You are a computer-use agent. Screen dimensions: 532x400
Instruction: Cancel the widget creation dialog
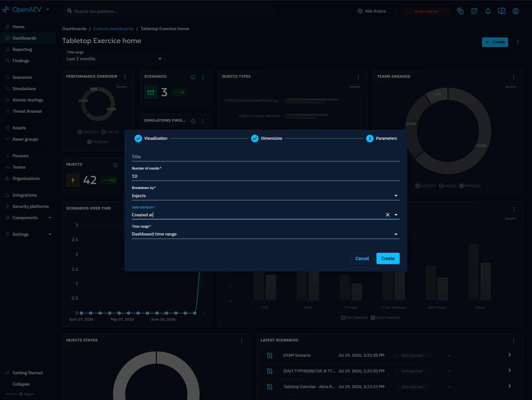point(362,258)
